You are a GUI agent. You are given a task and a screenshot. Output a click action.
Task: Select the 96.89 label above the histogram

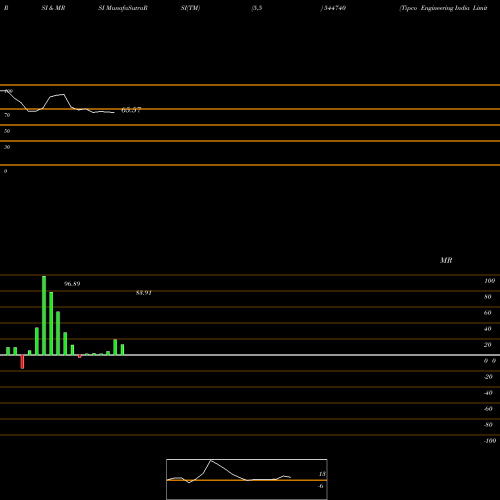click(x=72, y=284)
